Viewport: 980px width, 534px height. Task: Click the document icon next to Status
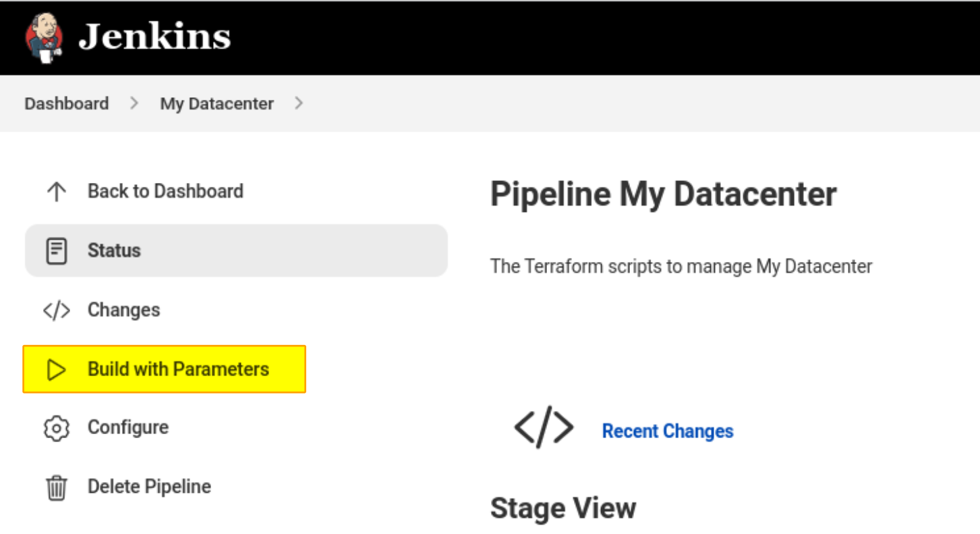pos(57,250)
